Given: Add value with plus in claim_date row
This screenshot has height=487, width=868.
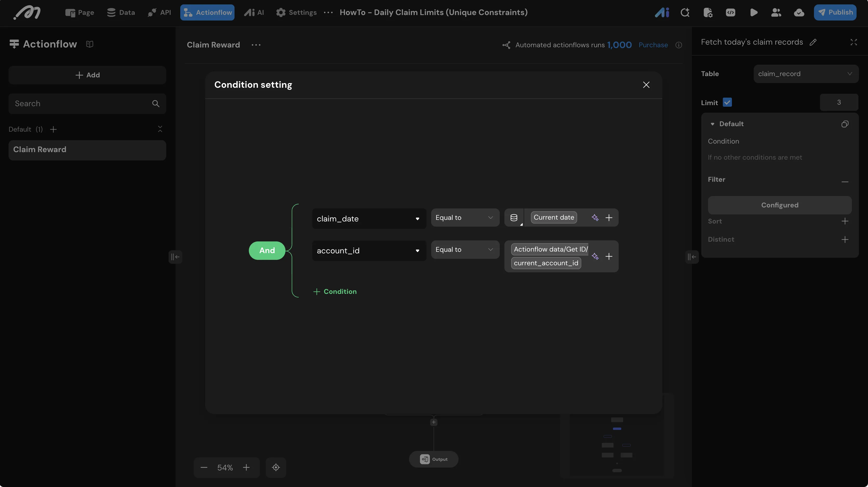Looking at the screenshot, I should pos(609,218).
